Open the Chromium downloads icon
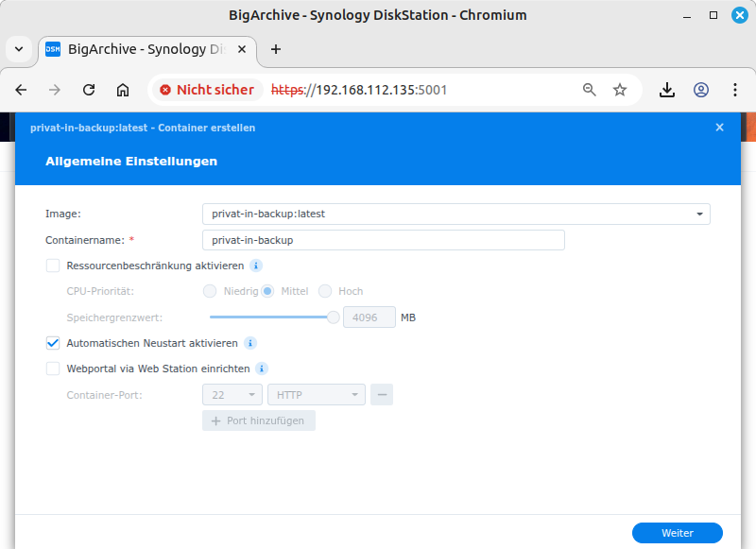The width and height of the screenshot is (756, 549). click(x=667, y=90)
